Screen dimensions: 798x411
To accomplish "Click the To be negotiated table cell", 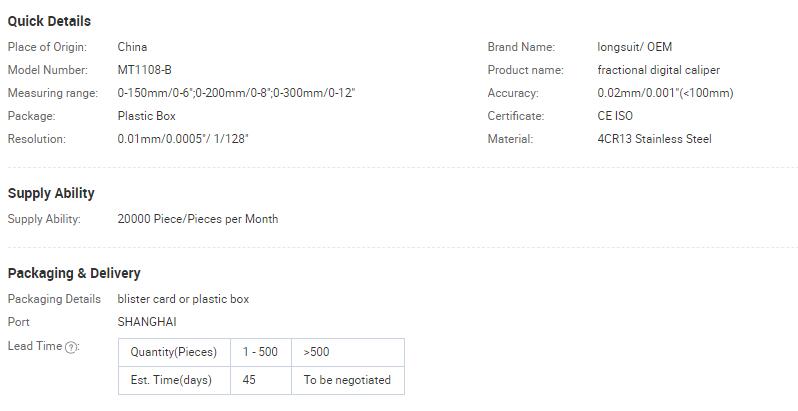I will (x=348, y=380).
